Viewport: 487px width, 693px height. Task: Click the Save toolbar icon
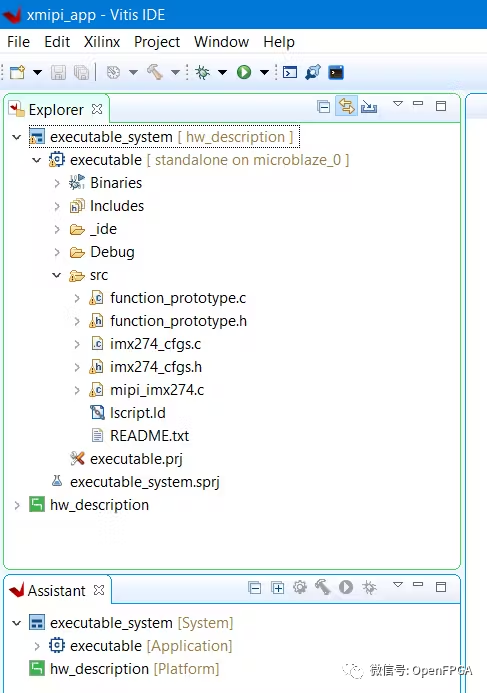pos(58,72)
